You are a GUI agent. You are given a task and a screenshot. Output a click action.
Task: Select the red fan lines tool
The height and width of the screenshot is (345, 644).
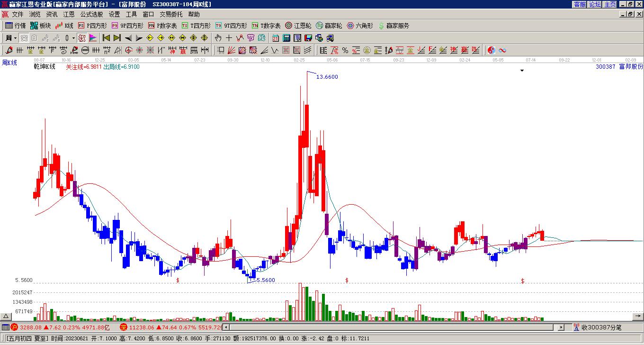232,50
